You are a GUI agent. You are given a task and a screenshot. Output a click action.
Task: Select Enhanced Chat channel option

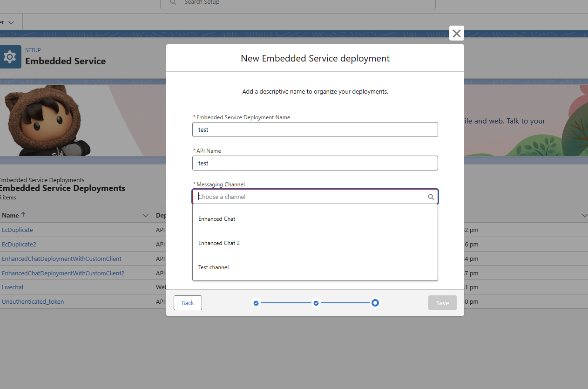coord(315,219)
